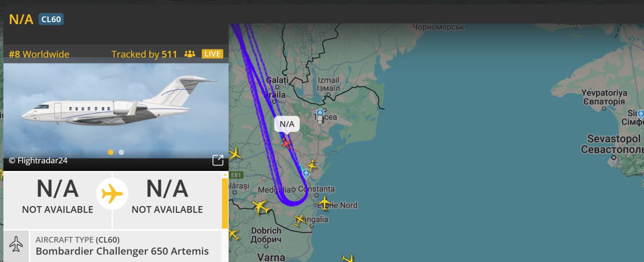Click the N/A callout label on map
This screenshot has width=644, height=262.
pos(287,124)
